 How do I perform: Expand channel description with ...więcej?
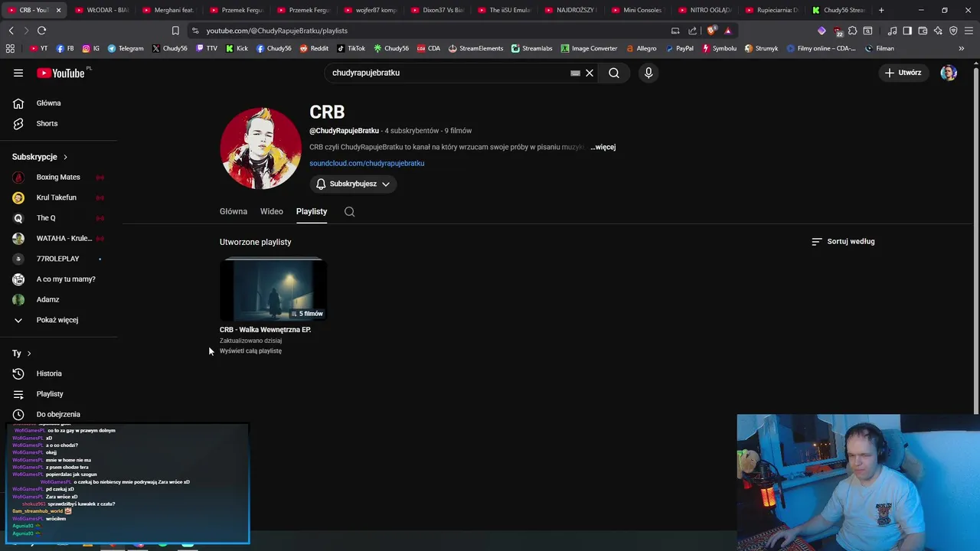pyautogui.click(x=603, y=147)
